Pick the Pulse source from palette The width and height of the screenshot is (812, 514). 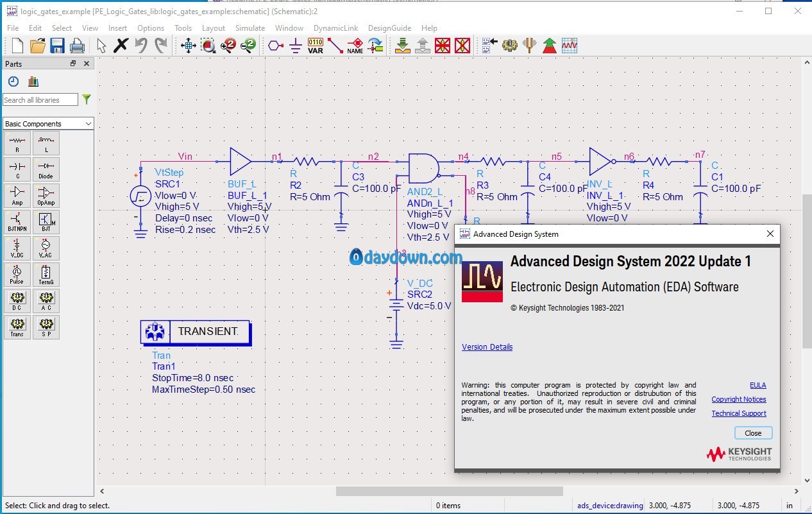[x=17, y=275]
